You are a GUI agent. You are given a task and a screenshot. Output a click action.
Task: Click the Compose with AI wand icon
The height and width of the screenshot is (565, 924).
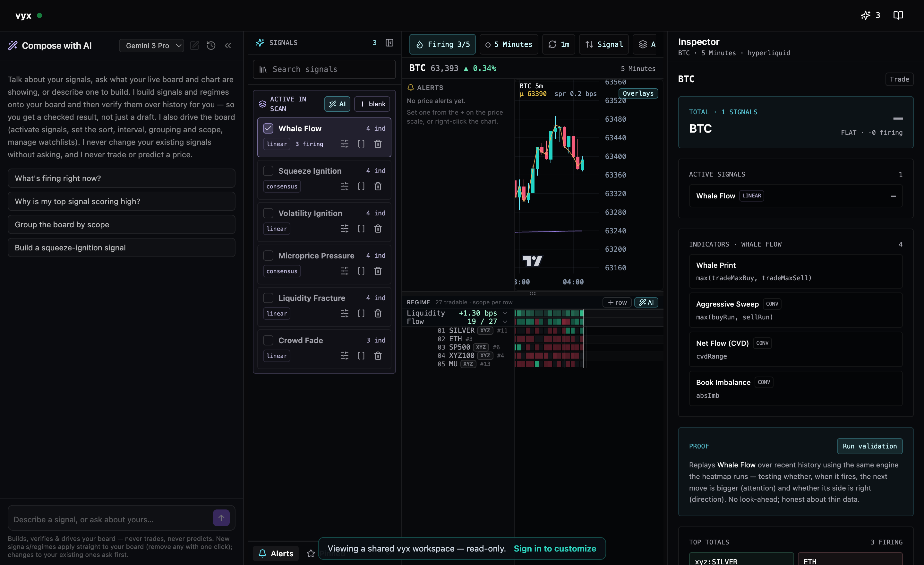pyautogui.click(x=13, y=45)
